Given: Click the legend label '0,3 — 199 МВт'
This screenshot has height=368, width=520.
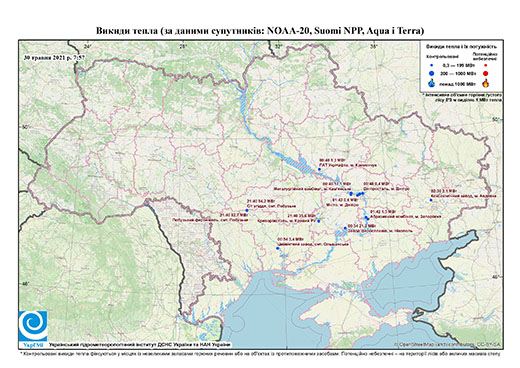Looking at the screenshot, I should [x=458, y=65].
